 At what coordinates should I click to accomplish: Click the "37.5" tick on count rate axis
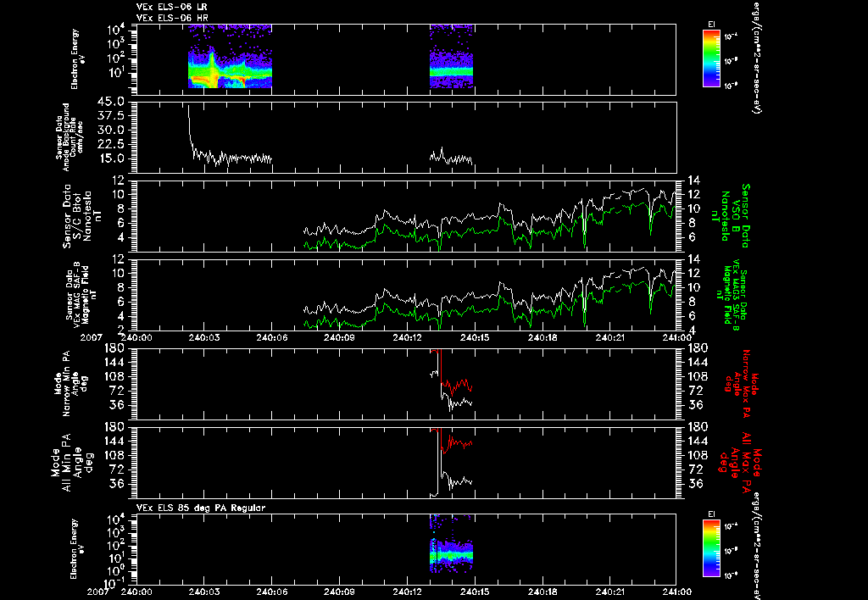(113, 116)
